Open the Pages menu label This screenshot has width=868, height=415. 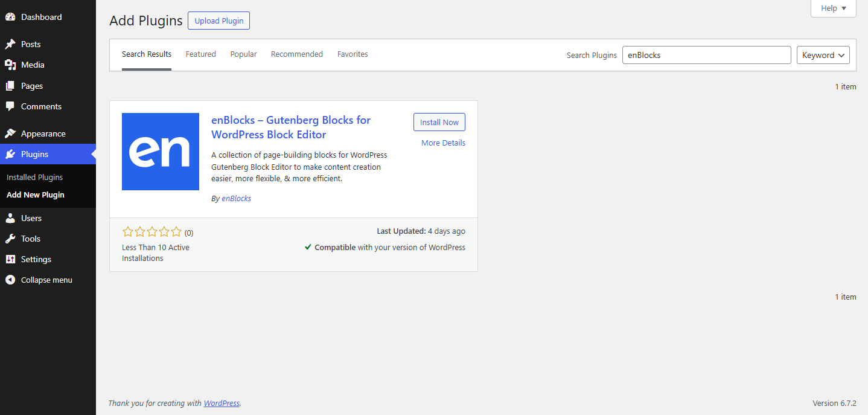pos(32,86)
